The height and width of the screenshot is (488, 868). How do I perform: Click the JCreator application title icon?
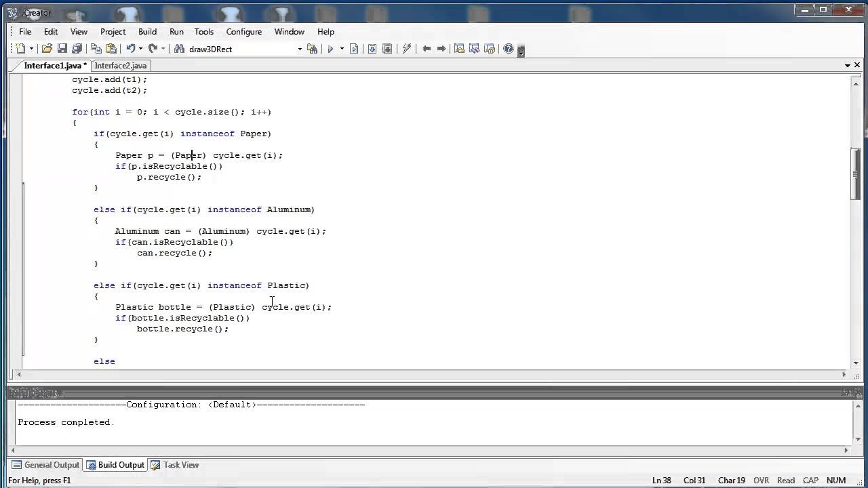coord(12,12)
